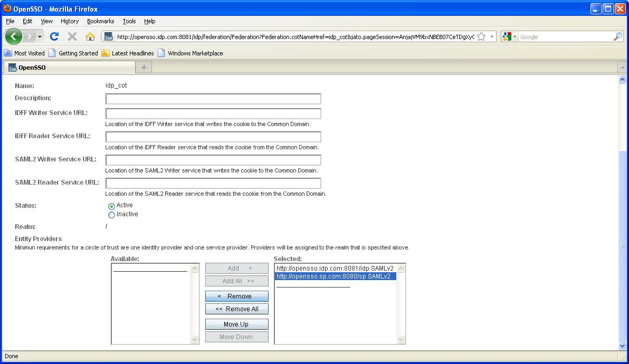This screenshot has height=364, width=629.
Task: Select the Inactive status radio button
Action: point(111,215)
